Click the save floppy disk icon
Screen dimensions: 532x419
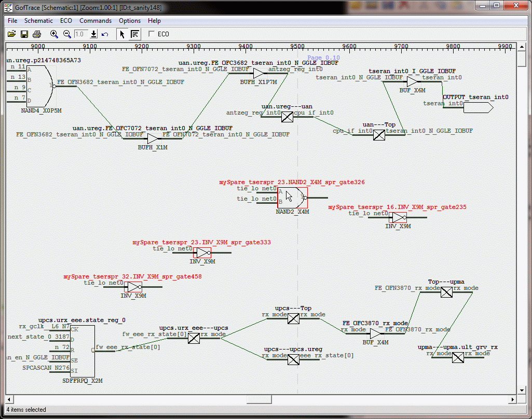click(24, 34)
